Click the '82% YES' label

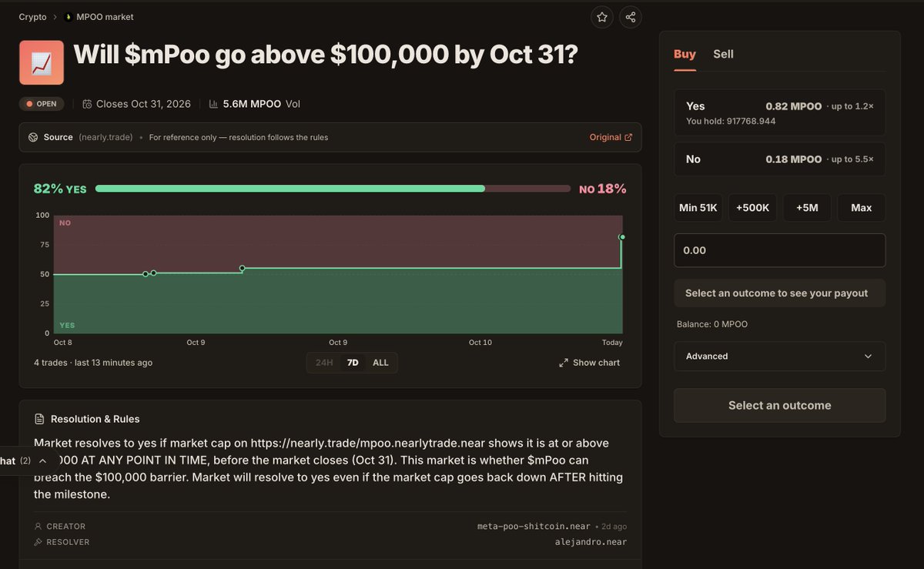coord(60,189)
